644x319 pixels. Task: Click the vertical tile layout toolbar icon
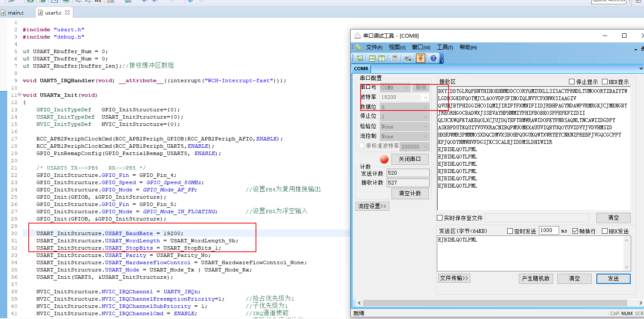click(382, 58)
